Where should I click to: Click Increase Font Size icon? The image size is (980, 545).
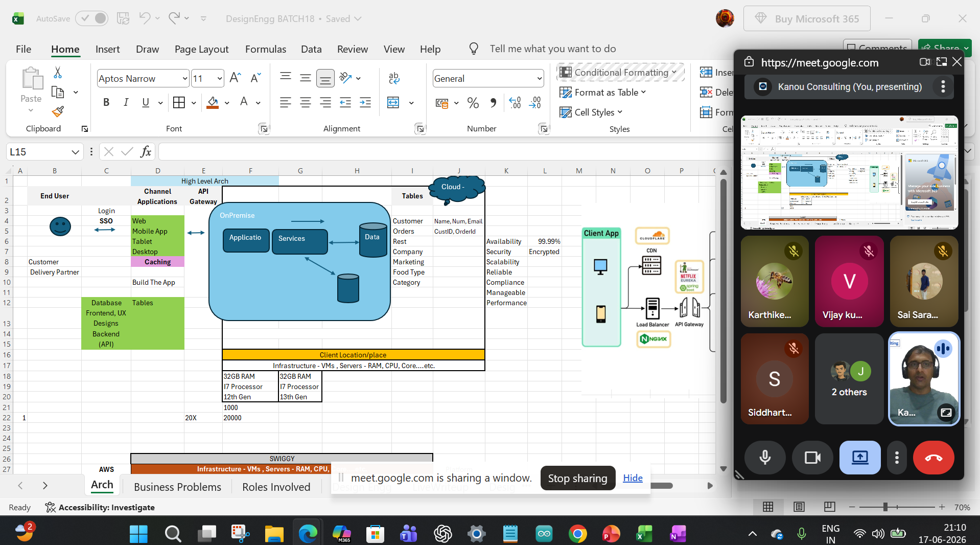[x=235, y=78]
